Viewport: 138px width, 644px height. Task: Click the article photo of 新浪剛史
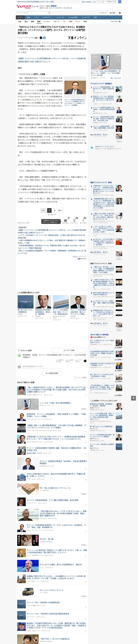coord(75,87)
